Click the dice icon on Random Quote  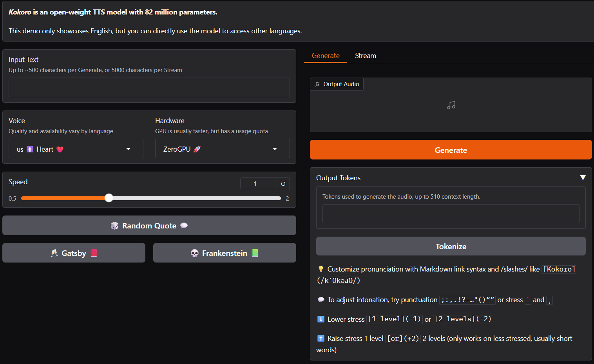(x=114, y=226)
